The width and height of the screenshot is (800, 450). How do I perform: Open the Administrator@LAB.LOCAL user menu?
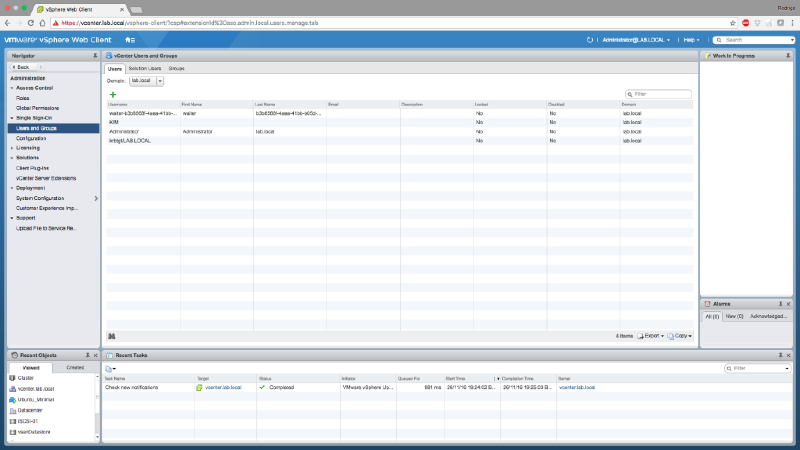(637, 40)
